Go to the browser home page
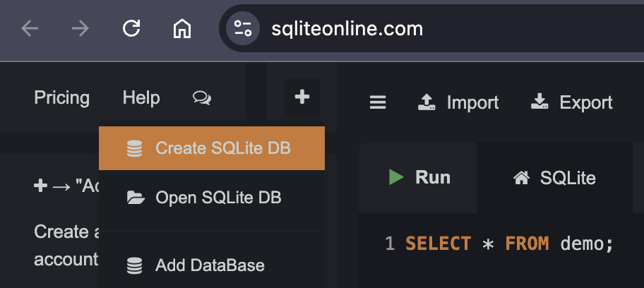 (x=182, y=29)
